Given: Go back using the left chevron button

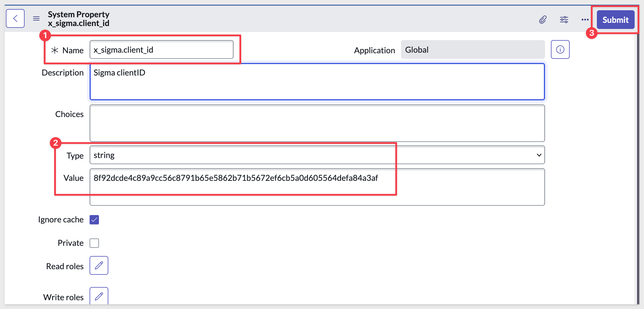Looking at the screenshot, I should pyautogui.click(x=15, y=19).
